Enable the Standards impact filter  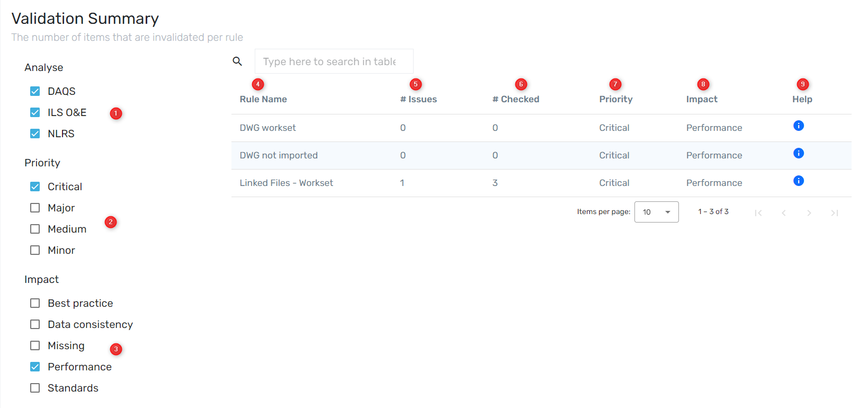(x=35, y=388)
